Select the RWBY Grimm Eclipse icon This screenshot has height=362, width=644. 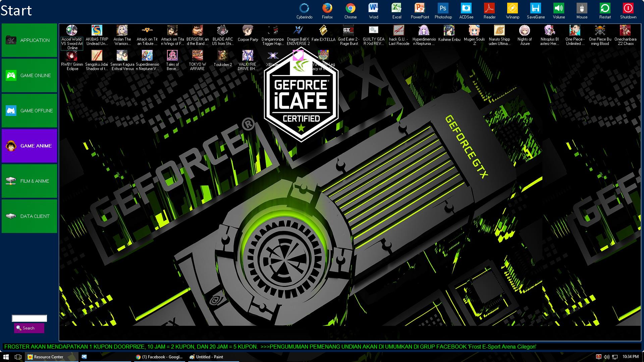[x=72, y=61]
